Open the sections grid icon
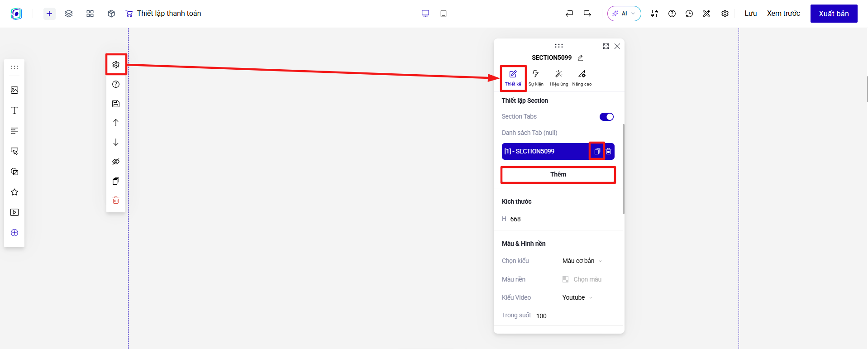The width and height of the screenshot is (868, 349). [x=90, y=14]
